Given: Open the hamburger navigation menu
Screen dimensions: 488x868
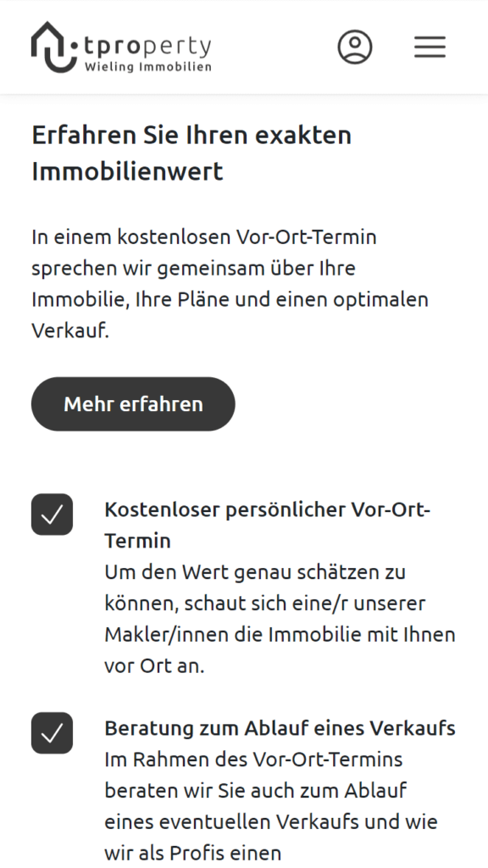Looking at the screenshot, I should click(430, 47).
